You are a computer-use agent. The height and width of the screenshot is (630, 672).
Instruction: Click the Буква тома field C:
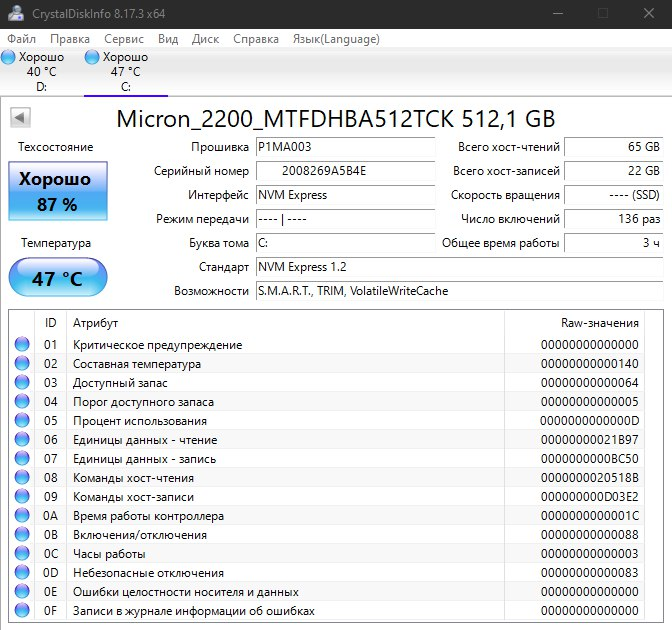coord(345,243)
